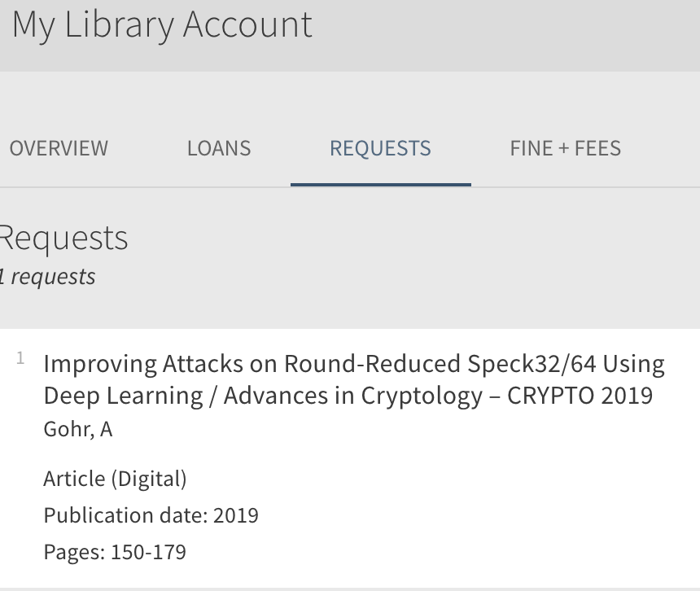This screenshot has height=591, width=700.
Task: Open the LOANS tab
Action: tap(219, 148)
